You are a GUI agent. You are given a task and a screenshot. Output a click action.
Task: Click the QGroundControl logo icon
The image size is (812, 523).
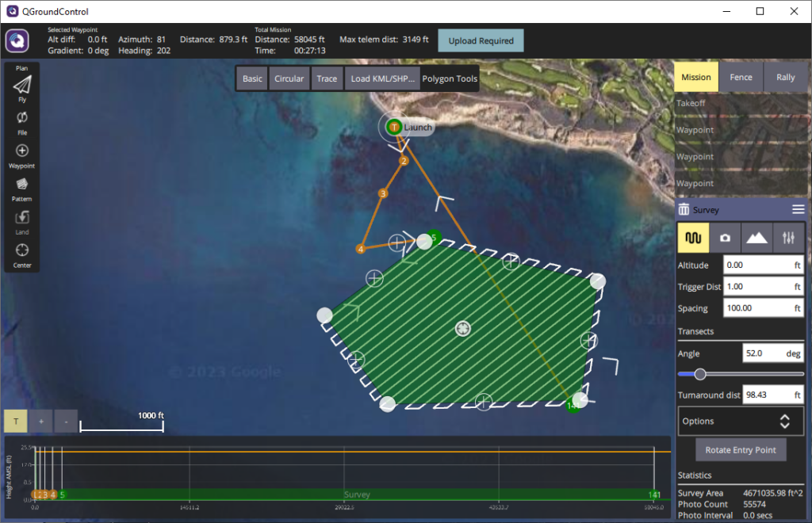17,40
